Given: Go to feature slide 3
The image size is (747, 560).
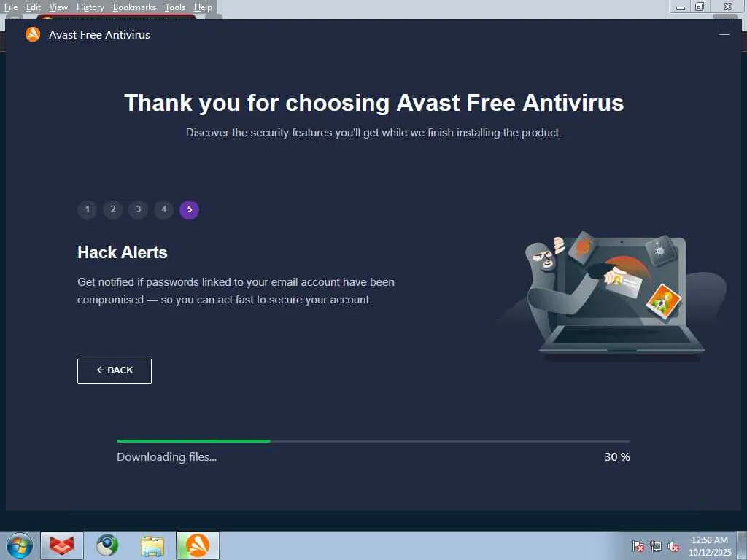Looking at the screenshot, I should [138, 209].
